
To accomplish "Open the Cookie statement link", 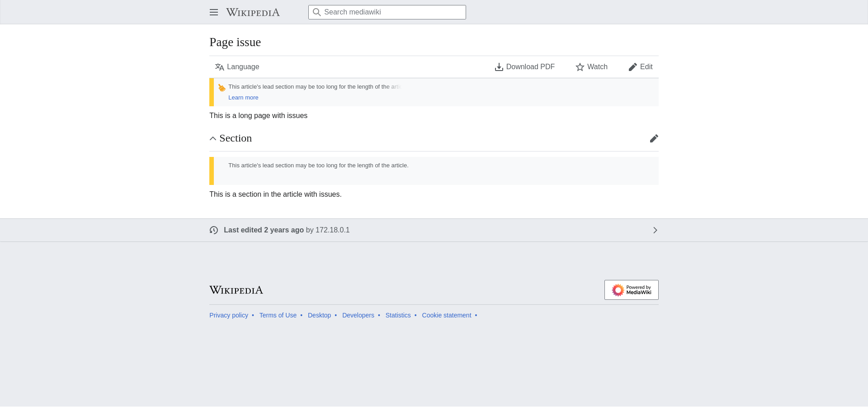I will [x=447, y=315].
